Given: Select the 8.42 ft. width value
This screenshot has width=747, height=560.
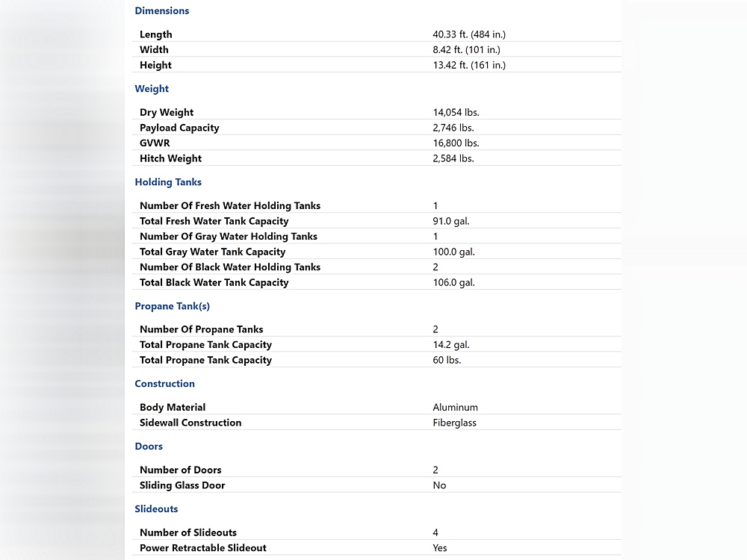Looking at the screenshot, I should click(466, 50).
